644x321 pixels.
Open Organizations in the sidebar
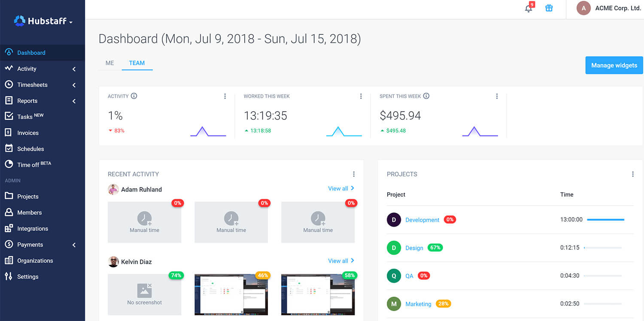35,260
